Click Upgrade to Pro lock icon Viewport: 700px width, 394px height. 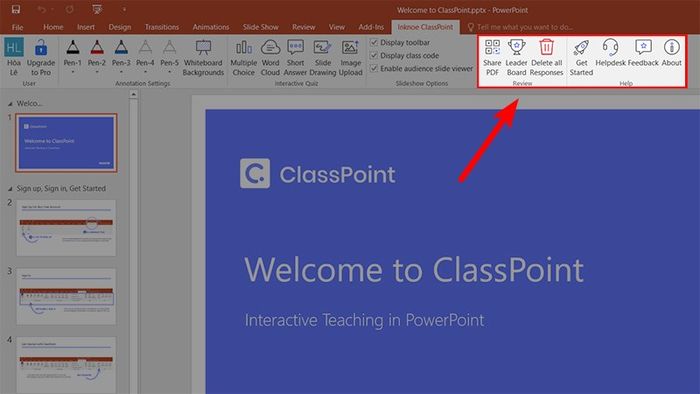click(x=41, y=47)
